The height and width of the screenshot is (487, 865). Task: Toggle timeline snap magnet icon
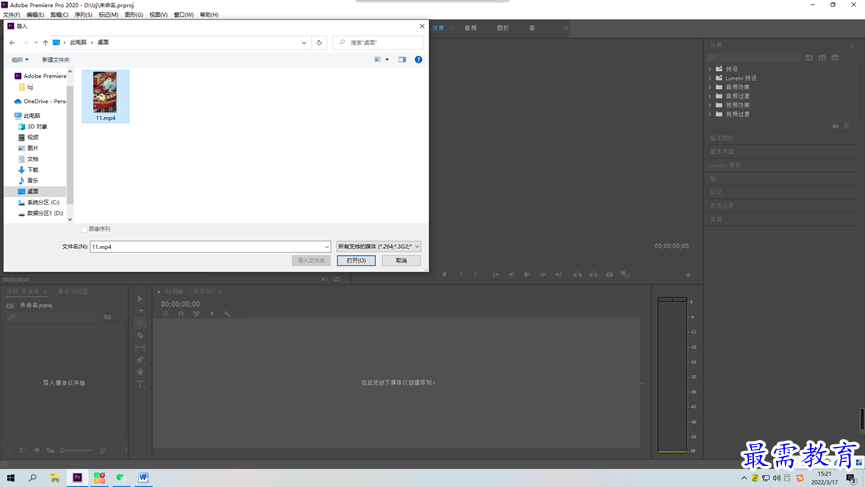coord(181,314)
